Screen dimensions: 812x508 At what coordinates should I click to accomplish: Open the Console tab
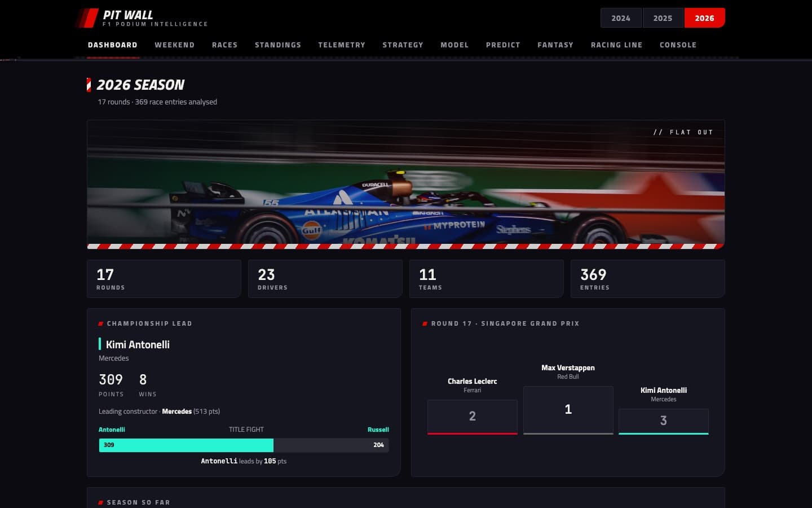point(678,45)
